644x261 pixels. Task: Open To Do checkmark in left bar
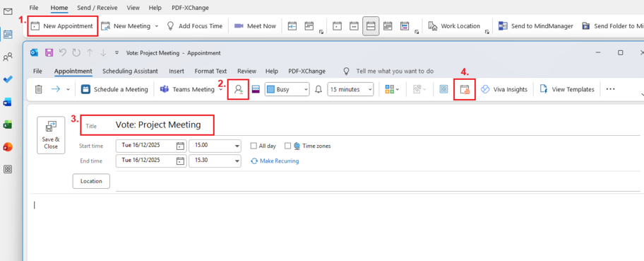click(x=7, y=79)
